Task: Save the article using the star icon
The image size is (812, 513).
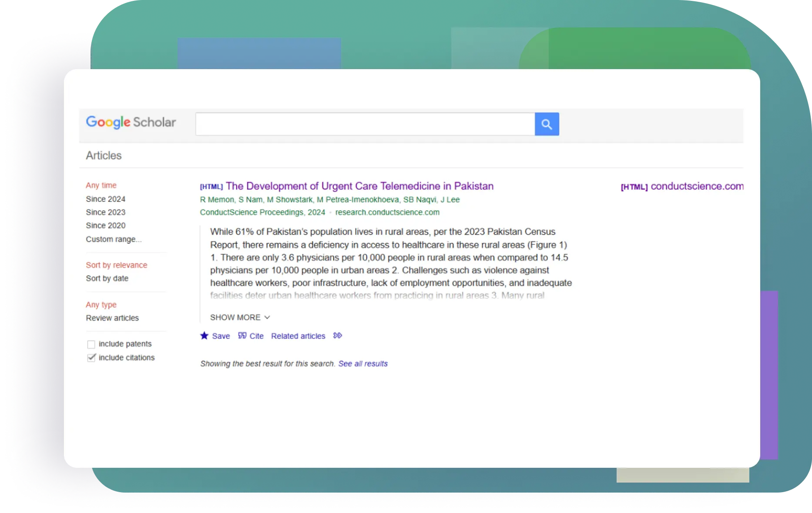Action: [x=205, y=335]
